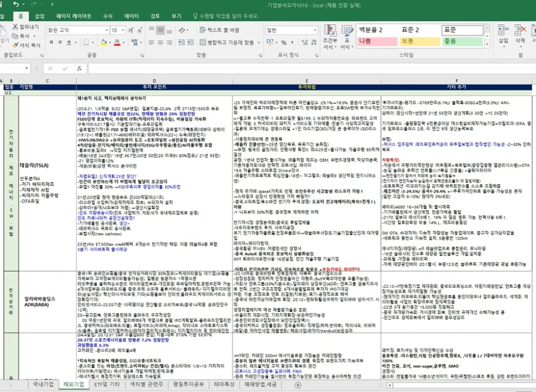The width and height of the screenshot is (536, 392).
Task: Click the 서식 복사 format painter
Action: coord(26,45)
